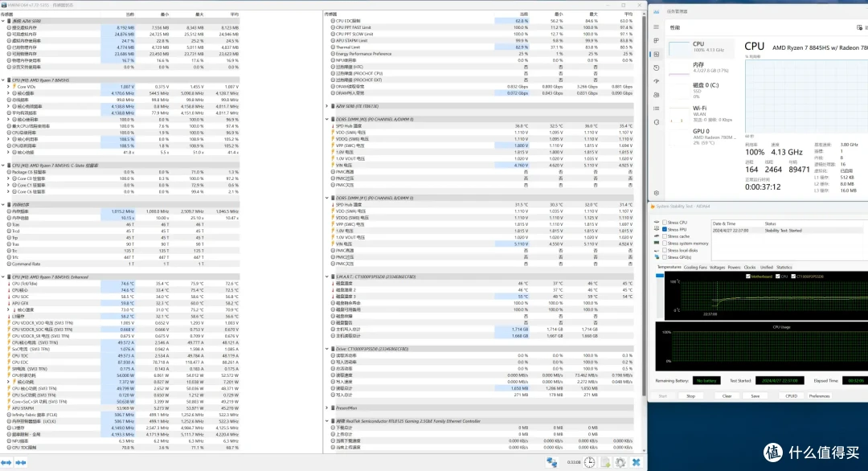
Task: Click AIDA64 Clear button
Action: click(727, 396)
